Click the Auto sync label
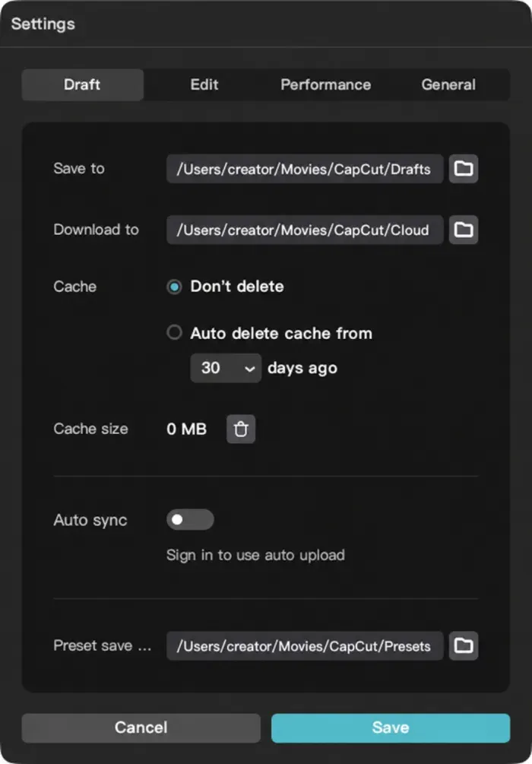The width and height of the screenshot is (532, 764). 90,521
